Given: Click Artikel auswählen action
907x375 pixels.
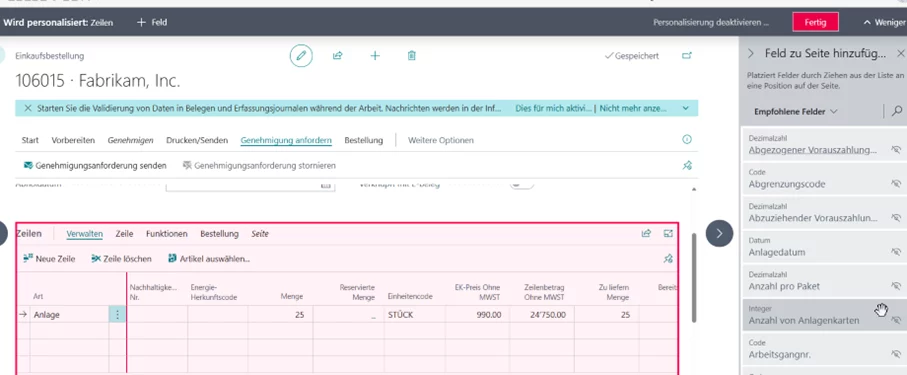Looking at the screenshot, I should tap(209, 259).
